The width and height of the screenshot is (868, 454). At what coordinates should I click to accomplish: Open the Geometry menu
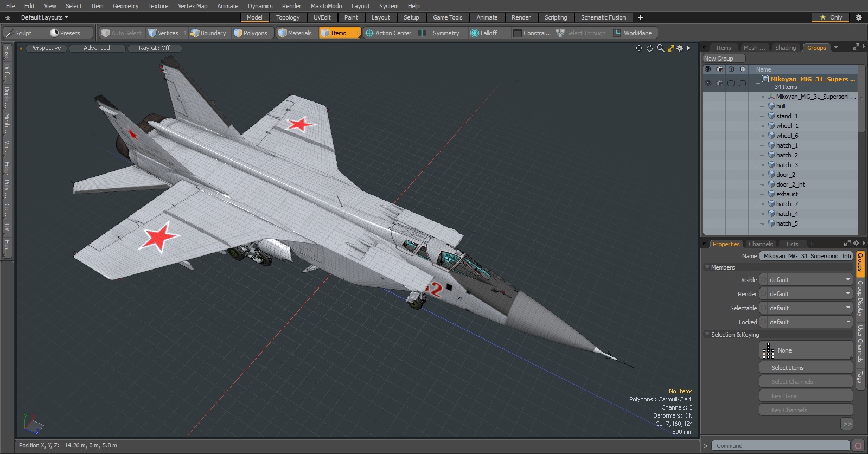125,6
